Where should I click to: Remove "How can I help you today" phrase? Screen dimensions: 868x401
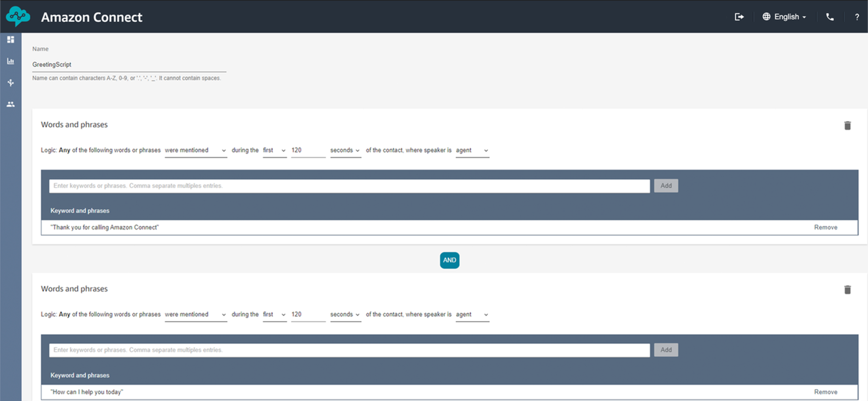point(826,392)
